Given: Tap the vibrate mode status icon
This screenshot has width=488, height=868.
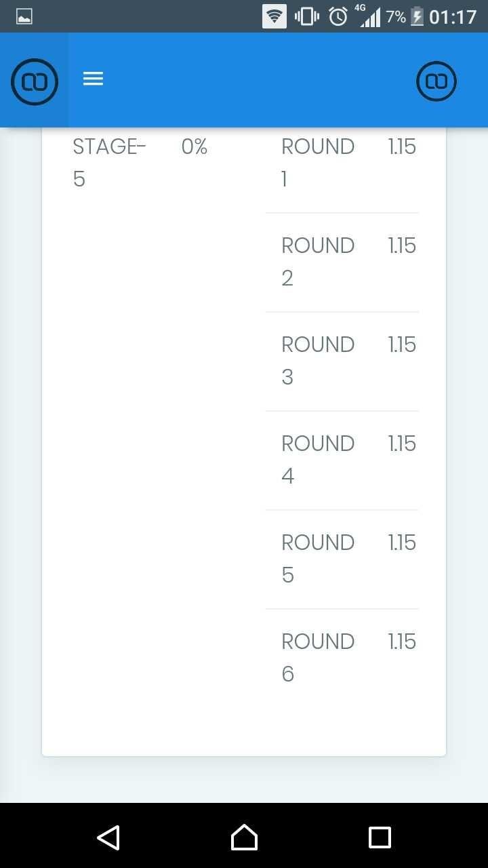Looking at the screenshot, I should [307, 16].
